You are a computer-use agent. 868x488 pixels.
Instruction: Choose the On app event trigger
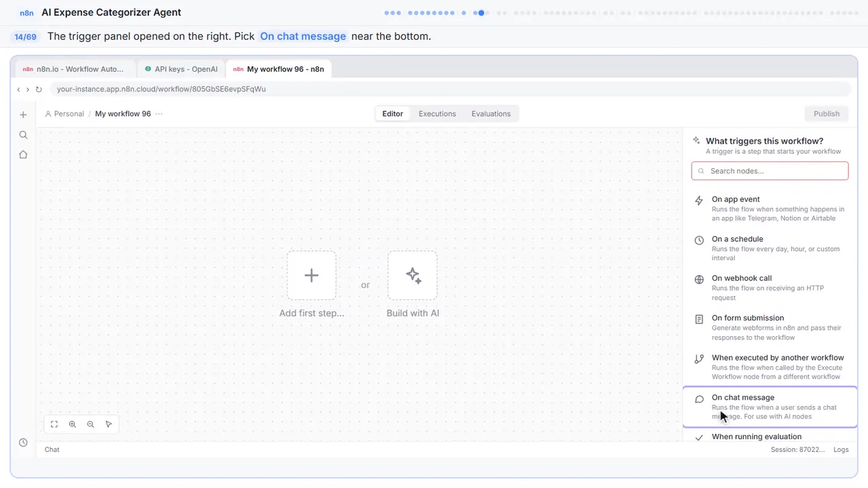[x=770, y=209]
